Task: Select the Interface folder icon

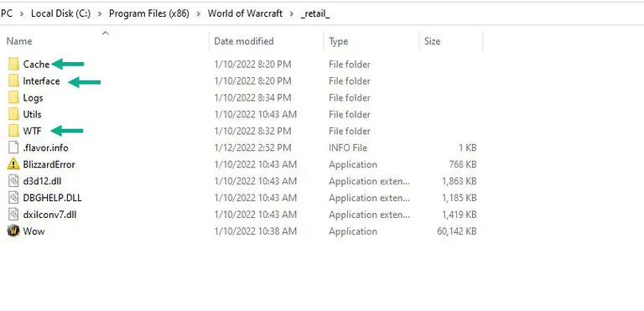Action: point(13,81)
